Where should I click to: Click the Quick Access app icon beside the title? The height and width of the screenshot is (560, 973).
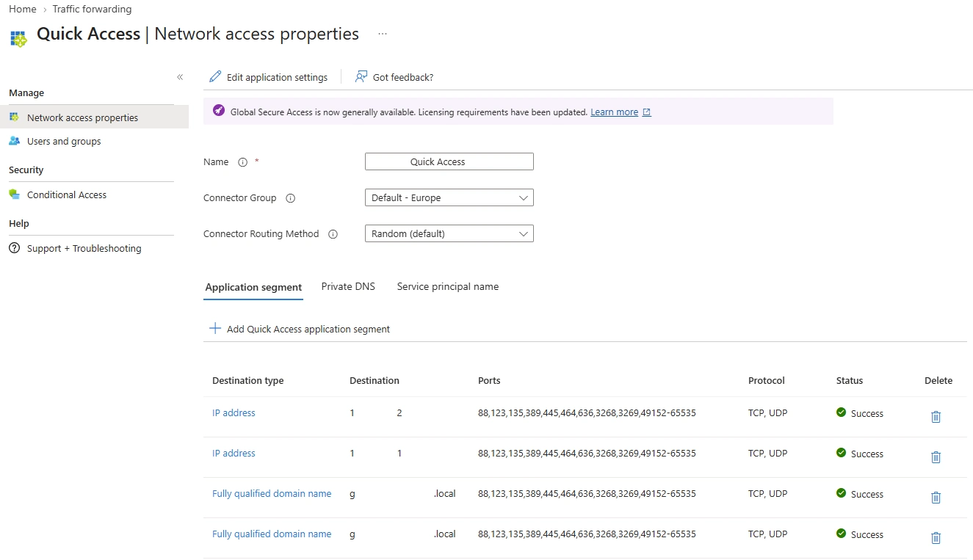pyautogui.click(x=18, y=39)
